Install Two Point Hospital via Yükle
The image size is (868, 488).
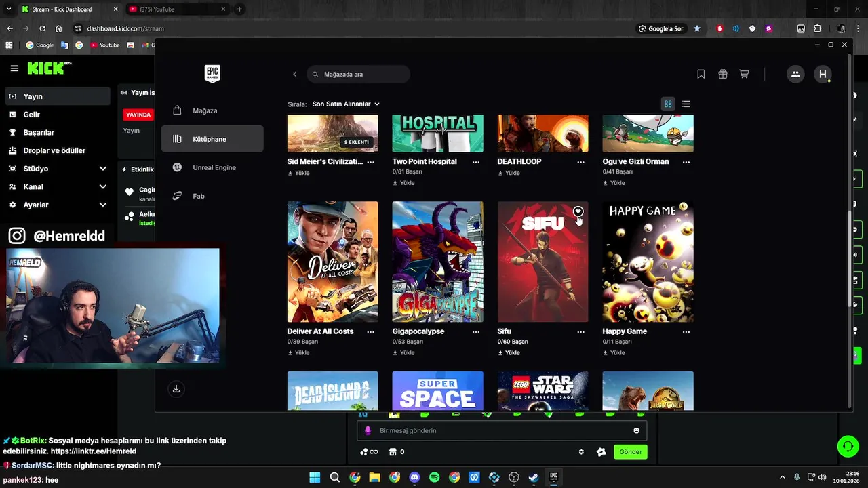click(x=403, y=182)
